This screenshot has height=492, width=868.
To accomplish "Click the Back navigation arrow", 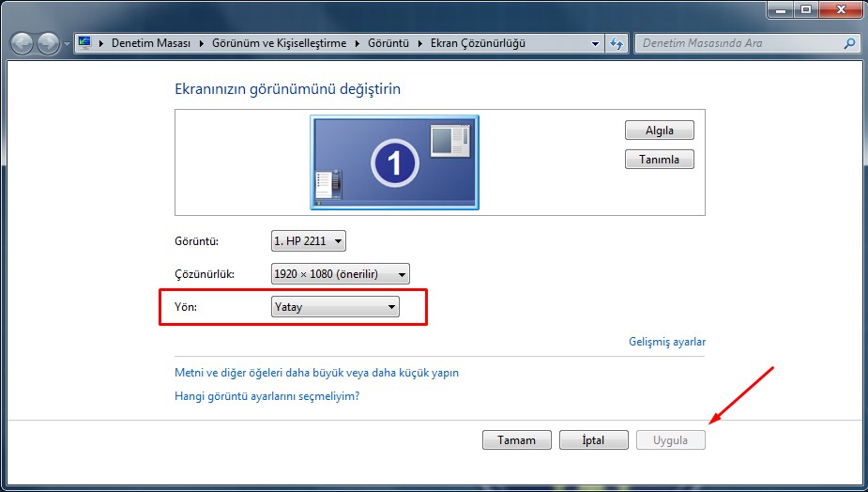I will coord(23,43).
